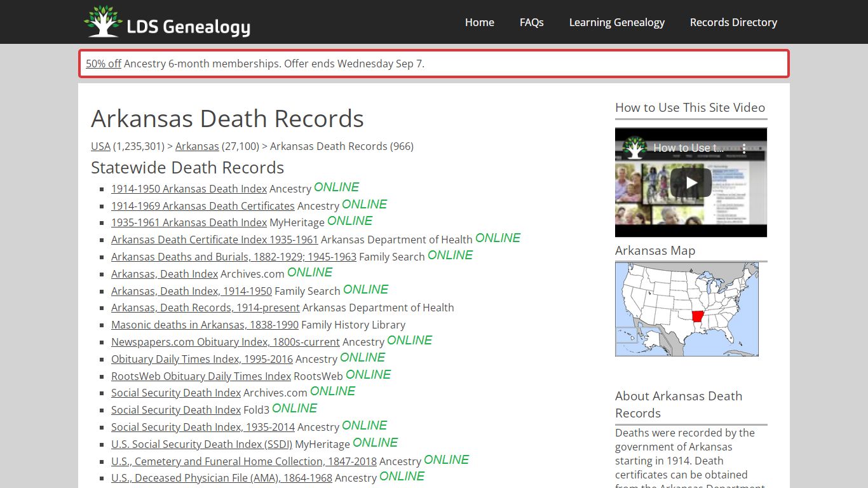The image size is (868, 488).
Task: Click 'Family History Library' text after Masonic deaths
Action: (353, 325)
